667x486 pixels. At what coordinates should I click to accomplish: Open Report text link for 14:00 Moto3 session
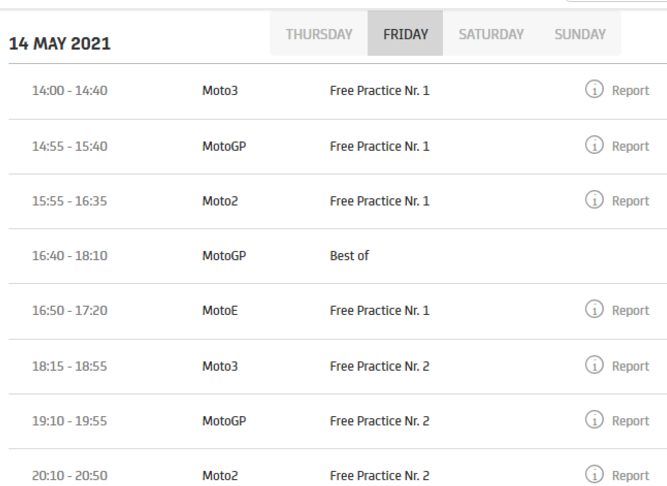click(630, 91)
